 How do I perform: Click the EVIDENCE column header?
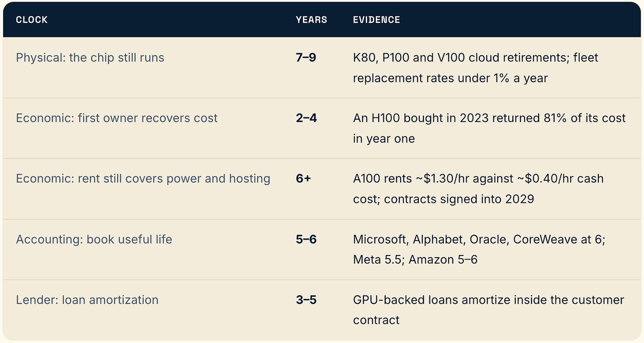coord(376,20)
